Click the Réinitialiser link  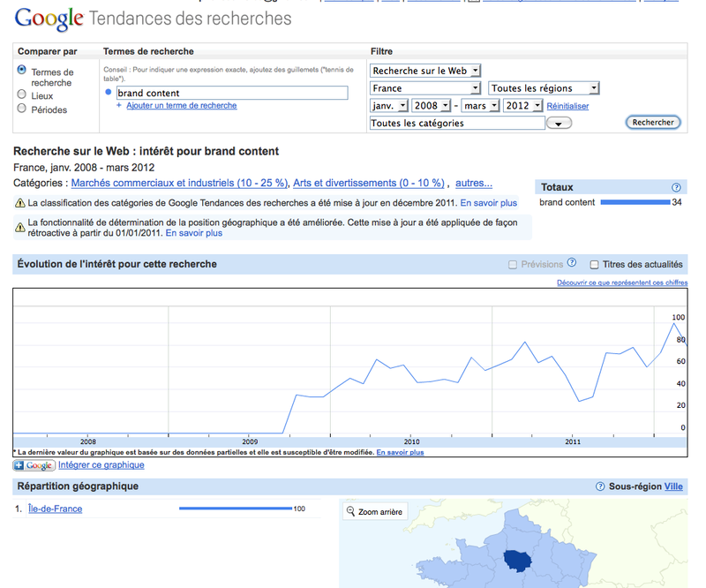pos(567,106)
